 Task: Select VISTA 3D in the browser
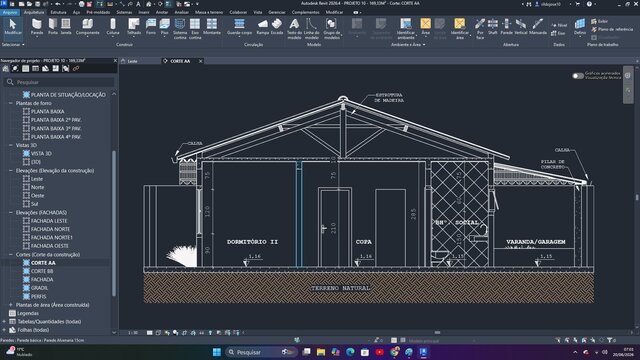click(41, 153)
